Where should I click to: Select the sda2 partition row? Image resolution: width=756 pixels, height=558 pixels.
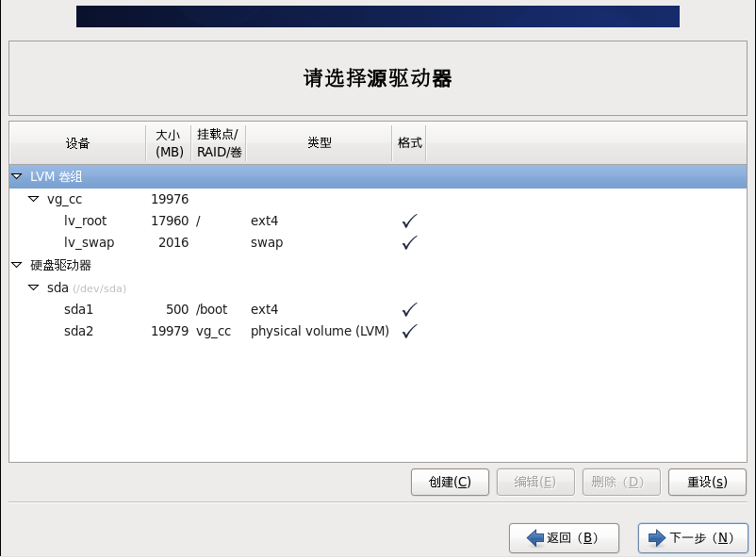(x=378, y=332)
